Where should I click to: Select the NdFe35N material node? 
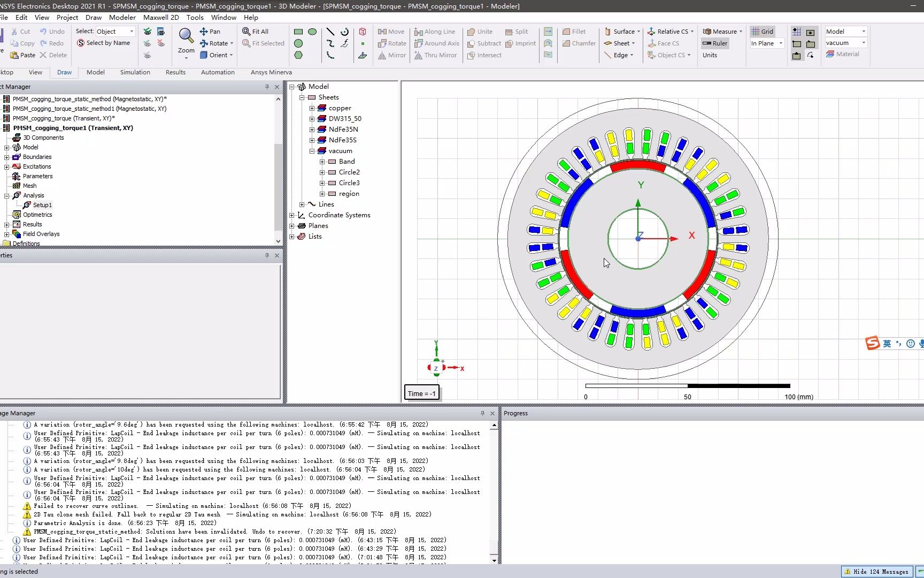343,130
